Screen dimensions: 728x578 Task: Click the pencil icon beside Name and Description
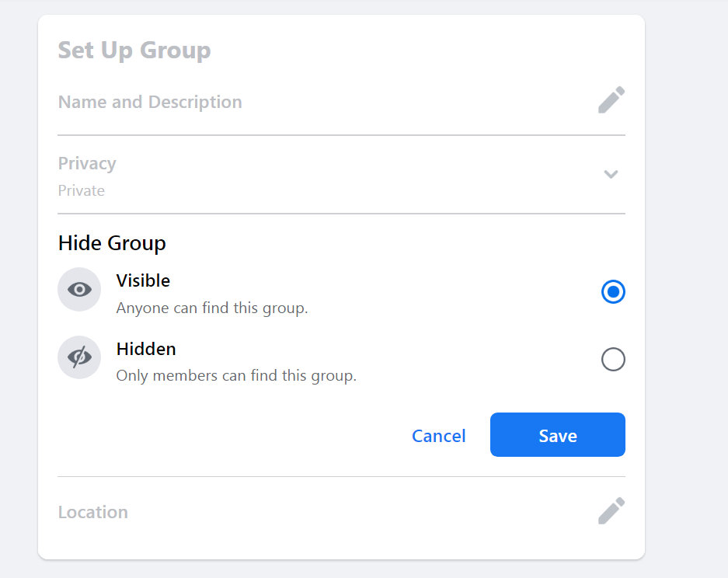[x=611, y=101]
